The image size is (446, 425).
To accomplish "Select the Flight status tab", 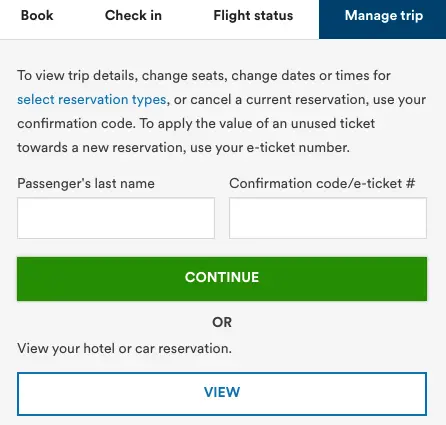I will [253, 16].
